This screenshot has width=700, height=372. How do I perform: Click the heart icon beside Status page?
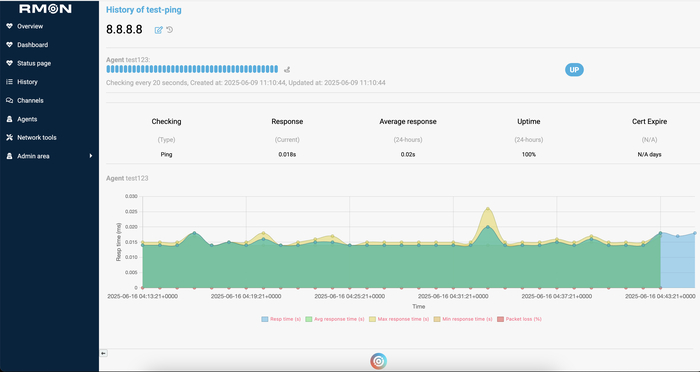9,63
